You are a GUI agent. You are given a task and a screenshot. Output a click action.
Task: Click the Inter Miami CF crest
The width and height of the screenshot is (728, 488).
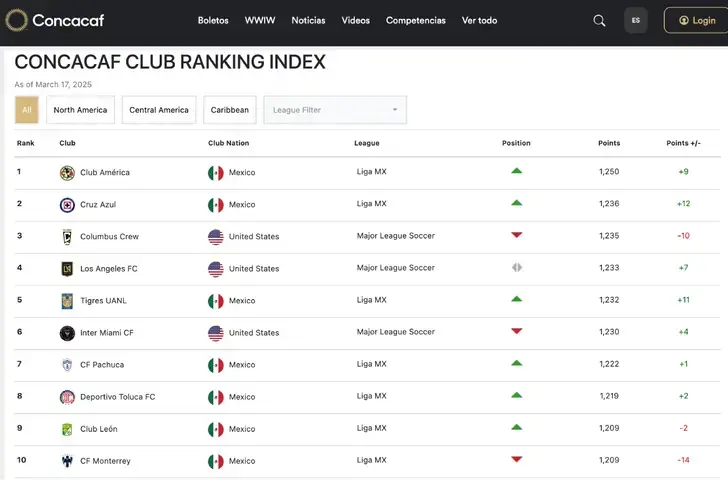[67, 333]
